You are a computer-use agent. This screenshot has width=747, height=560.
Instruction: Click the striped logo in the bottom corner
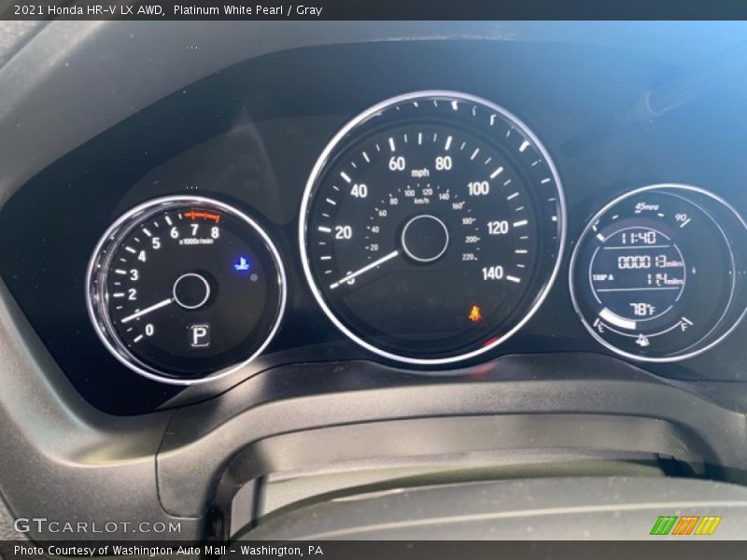[x=686, y=525]
